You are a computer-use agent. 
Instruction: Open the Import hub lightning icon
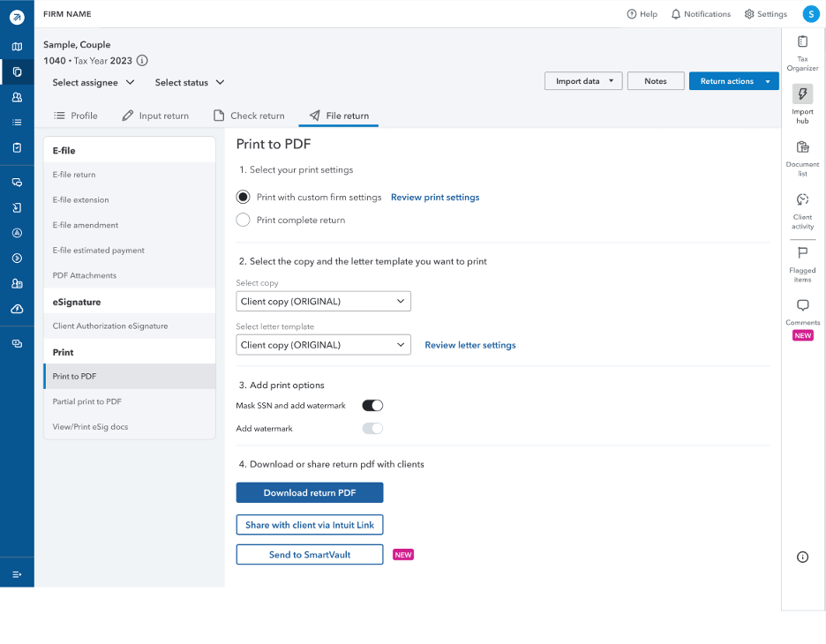tap(802, 94)
